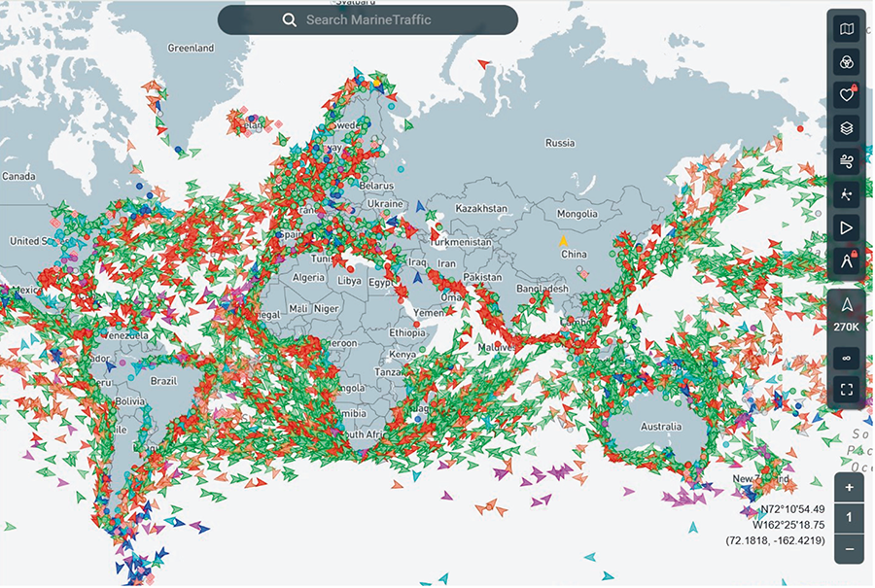Open the map layers stack icon
875x588 pixels.
point(848,128)
